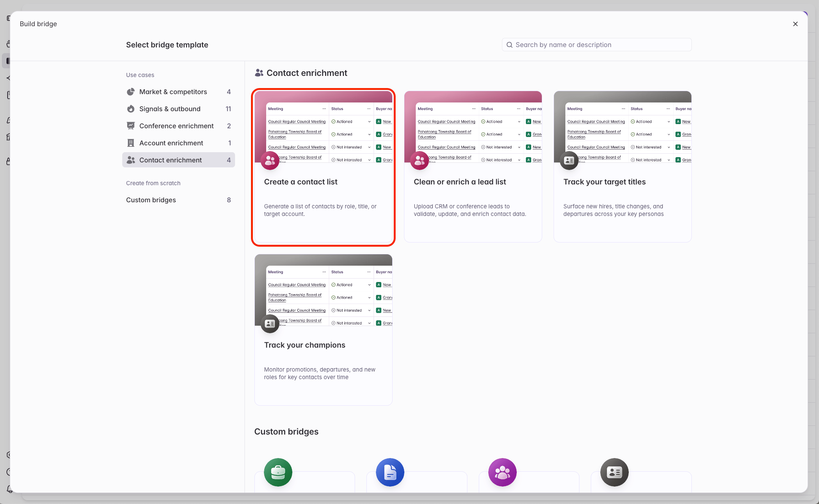Select Contact enrichment category

pyautogui.click(x=178, y=160)
